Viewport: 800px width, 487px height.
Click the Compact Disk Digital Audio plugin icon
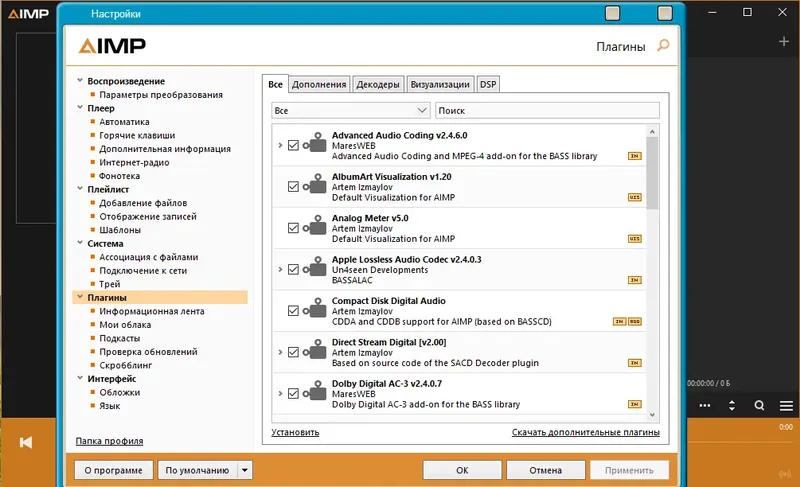coord(315,308)
